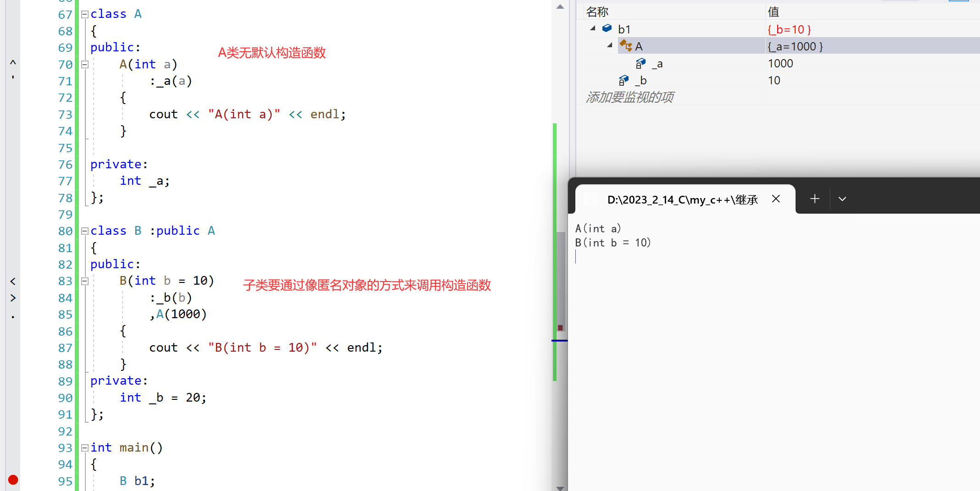Click the command prompt icon on the terminal tab
The height and width of the screenshot is (491, 980).
[x=590, y=199]
